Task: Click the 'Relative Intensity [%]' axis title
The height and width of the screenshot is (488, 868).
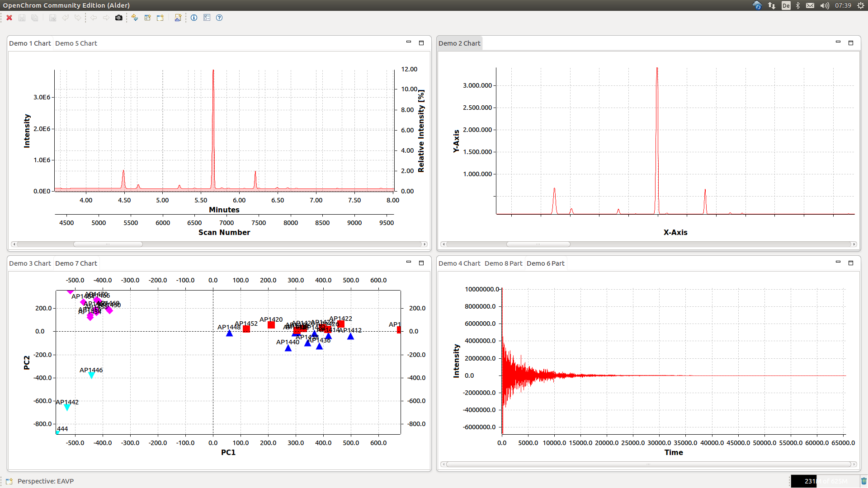Action: pos(421,131)
